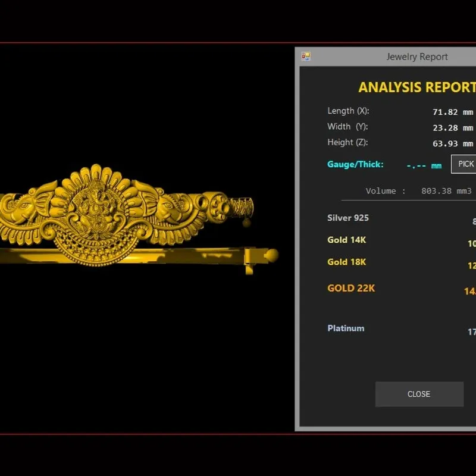Click the -.-- mm gauge value
This screenshot has height=476, width=476.
pos(424,166)
